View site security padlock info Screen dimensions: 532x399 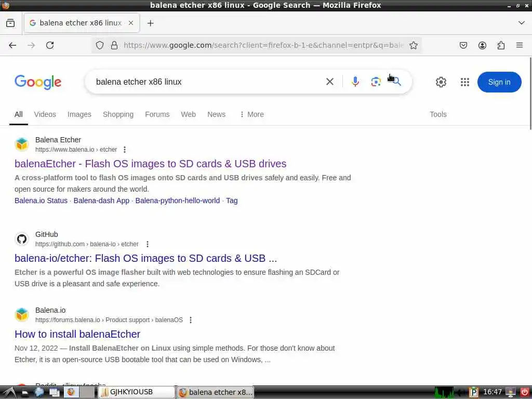(x=114, y=45)
